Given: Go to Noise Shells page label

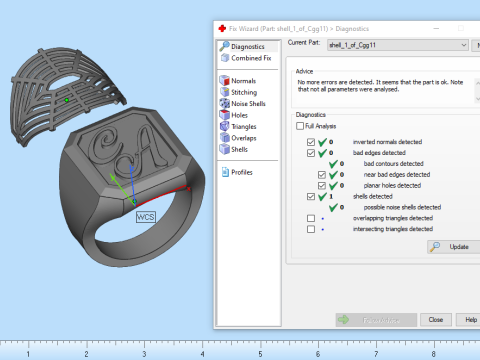Looking at the screenshot, I should tap(248, 104).
